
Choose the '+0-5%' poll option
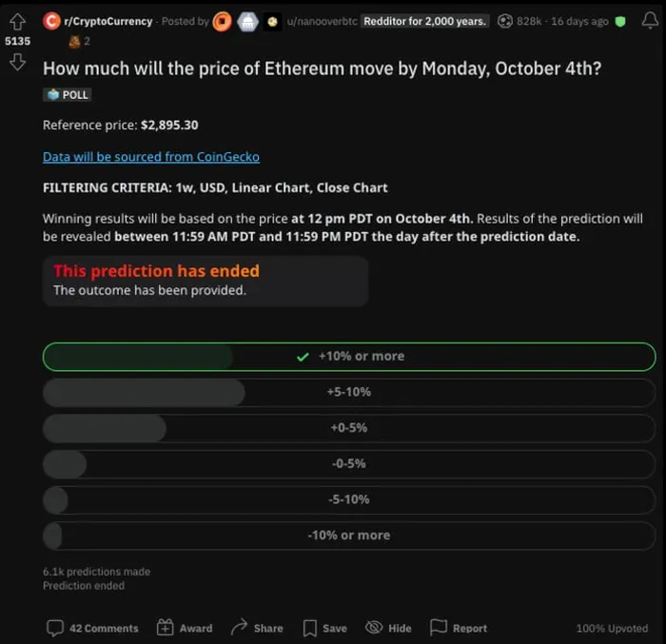click(349, 428)
